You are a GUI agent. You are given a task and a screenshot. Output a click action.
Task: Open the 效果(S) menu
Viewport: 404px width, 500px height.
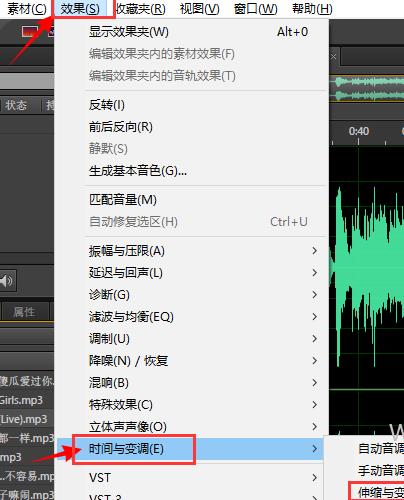tap(80, 9)
